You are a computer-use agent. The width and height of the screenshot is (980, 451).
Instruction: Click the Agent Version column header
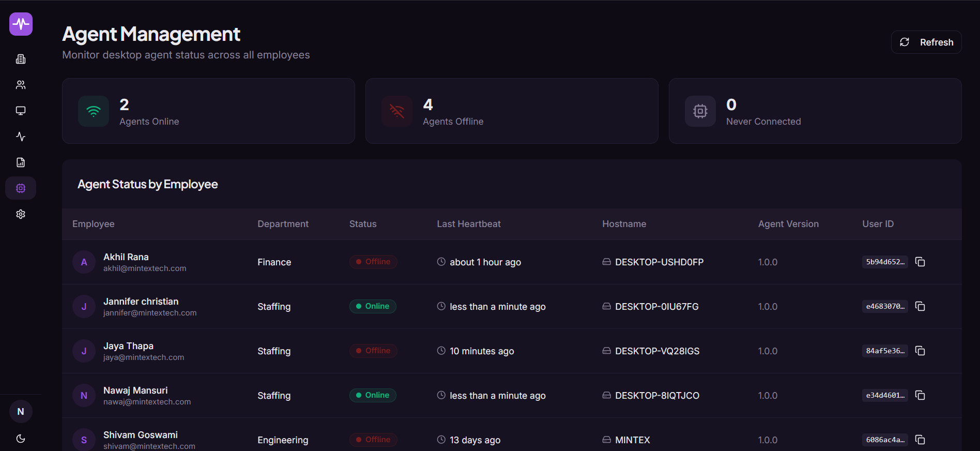(x=788, y=224)
